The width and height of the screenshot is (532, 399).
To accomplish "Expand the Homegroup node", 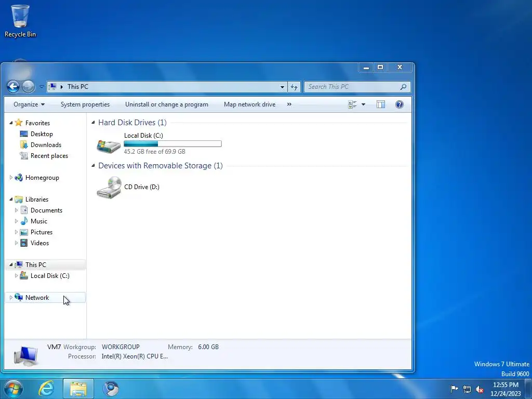I will click(11, 178).
